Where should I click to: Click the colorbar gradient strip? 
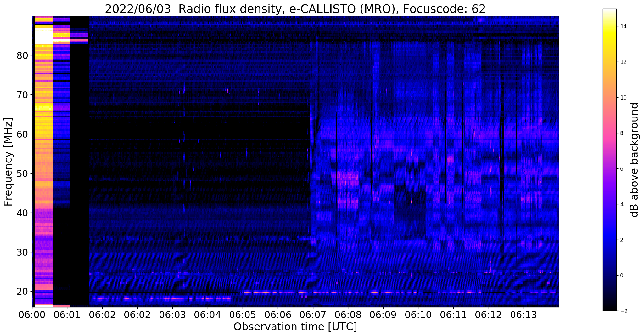click(x=609, y=160)
